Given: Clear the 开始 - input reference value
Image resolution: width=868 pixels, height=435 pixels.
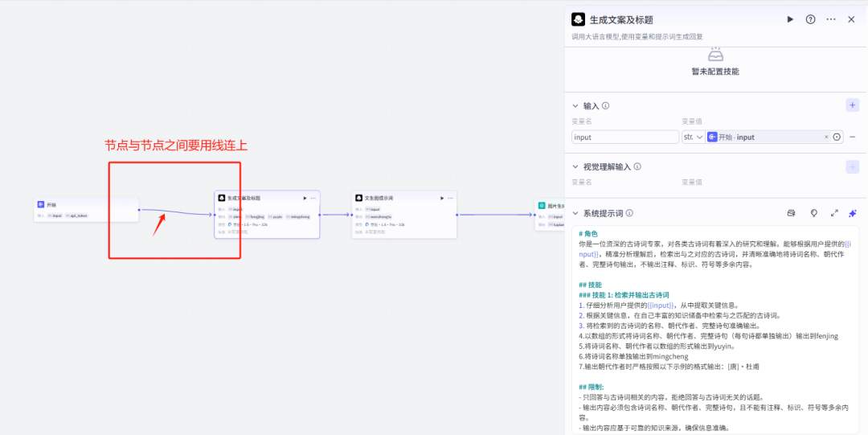Looking at the screenshot, I should 826,137.
